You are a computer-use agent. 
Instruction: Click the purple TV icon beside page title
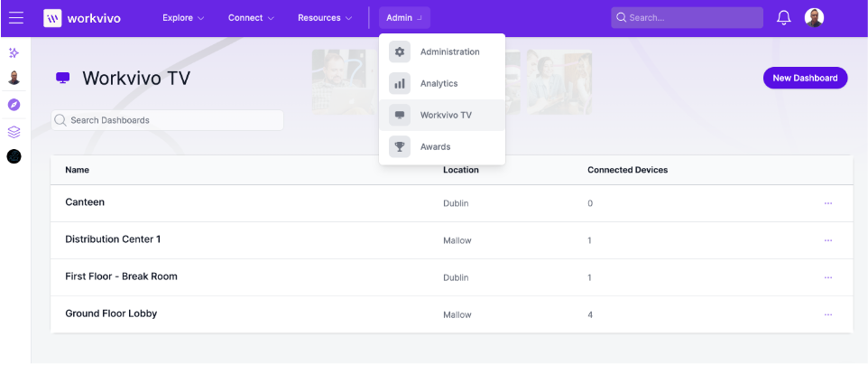click(x=63, y=79)
